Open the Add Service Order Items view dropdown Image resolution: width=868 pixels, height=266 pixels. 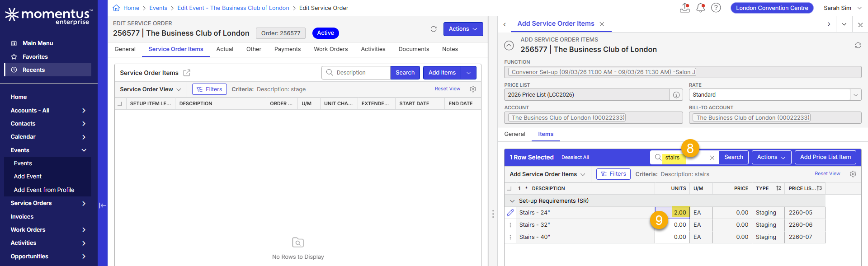[x=547, y=174]
